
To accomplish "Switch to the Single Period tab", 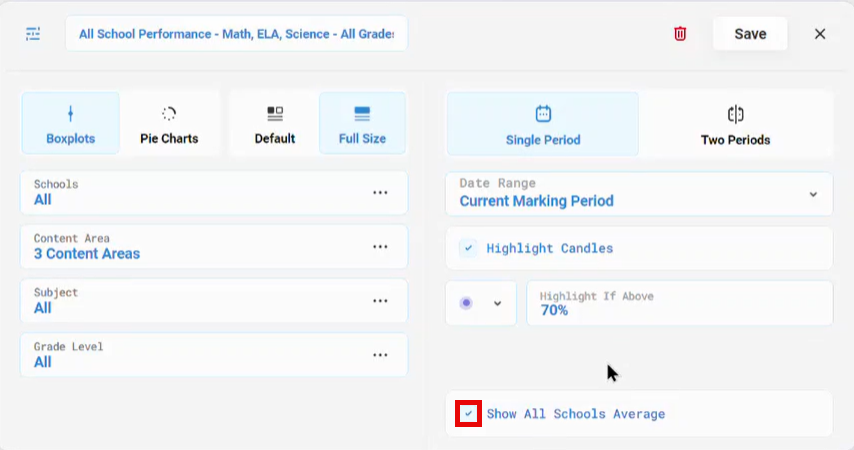I will 542,125.
